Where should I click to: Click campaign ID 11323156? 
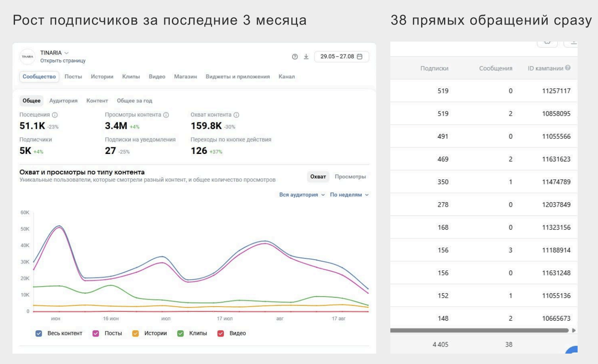[556, 228]
